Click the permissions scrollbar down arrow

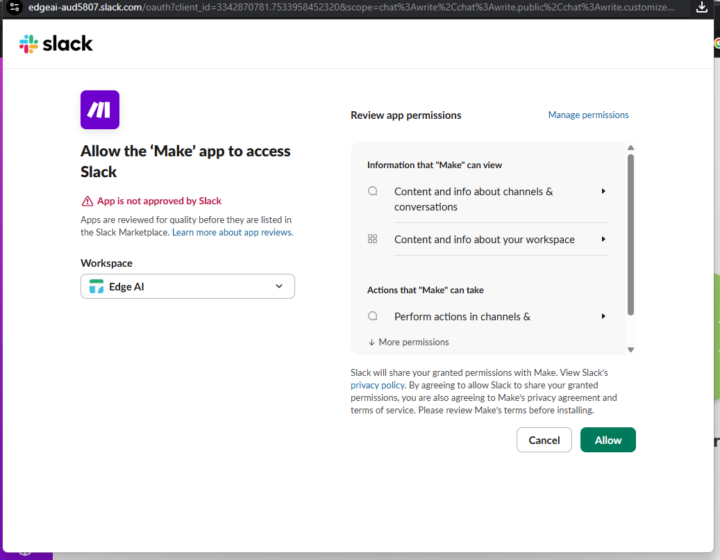[x=630, y=350]
